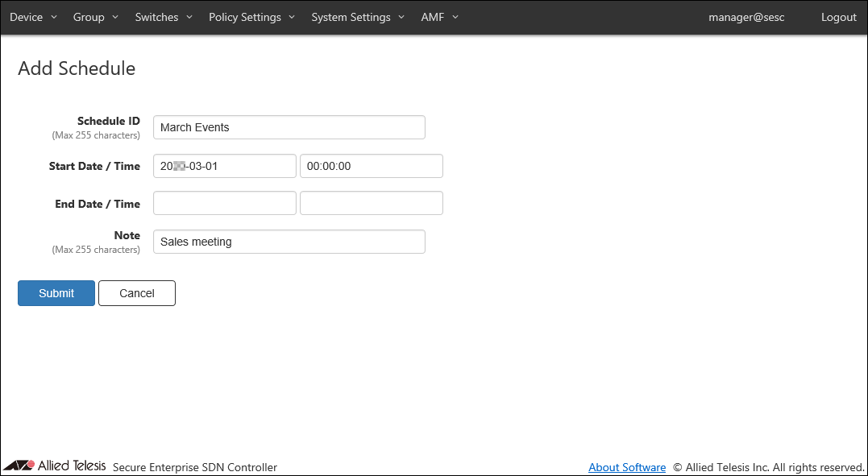Viewport: 868px width, 476px height.
Task: Submit the new schedule
Action: click(x=56, y=293)
